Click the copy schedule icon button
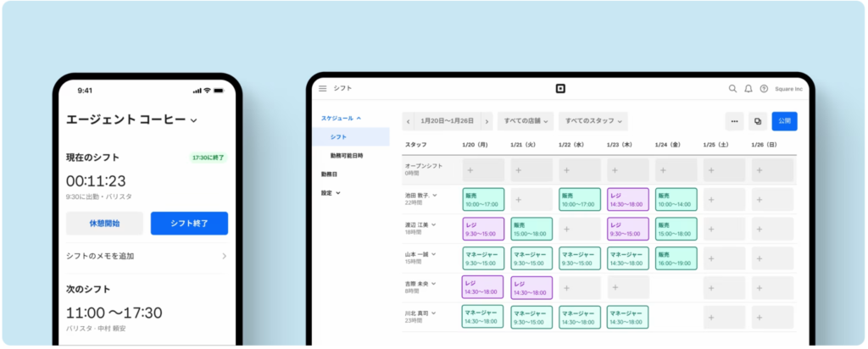Image resolution: width=868 pixels, height=349 pixels. tap(758, 121)
